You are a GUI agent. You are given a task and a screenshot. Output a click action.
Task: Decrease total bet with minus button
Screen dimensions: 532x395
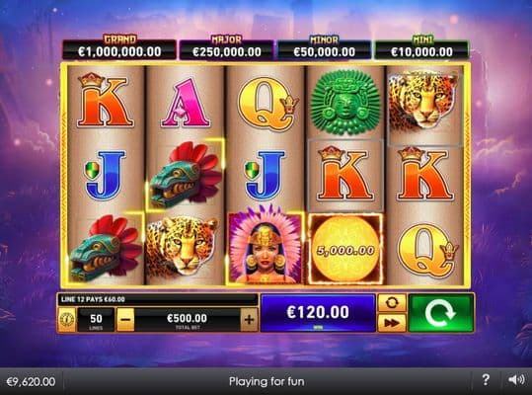(x=125, y=320)
